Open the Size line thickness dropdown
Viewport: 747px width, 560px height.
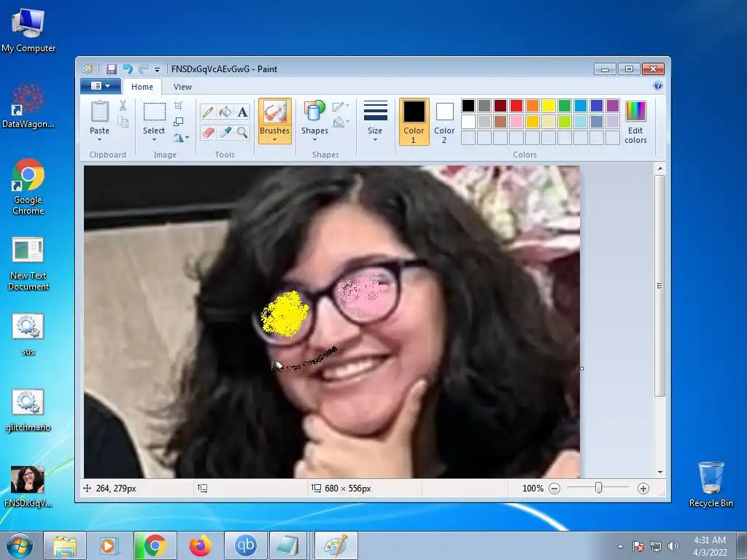pos(375,121)
